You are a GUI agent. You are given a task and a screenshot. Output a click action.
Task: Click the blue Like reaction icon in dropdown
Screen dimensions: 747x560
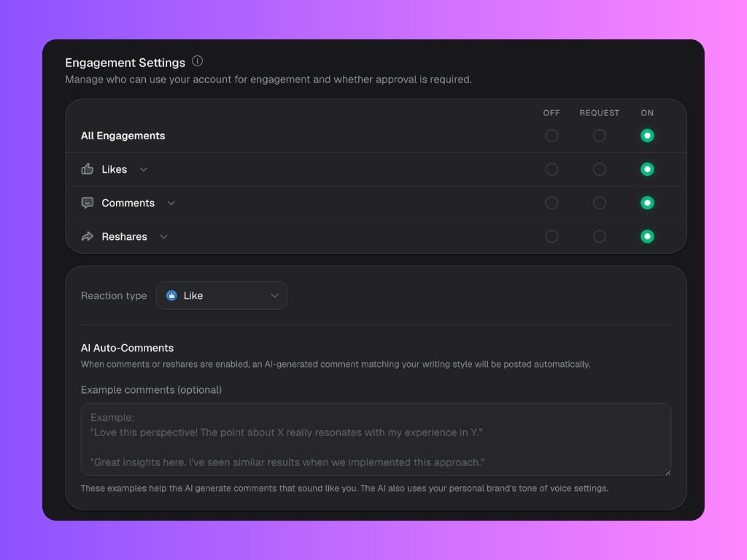pyautogui.click(x=171, y=296)
